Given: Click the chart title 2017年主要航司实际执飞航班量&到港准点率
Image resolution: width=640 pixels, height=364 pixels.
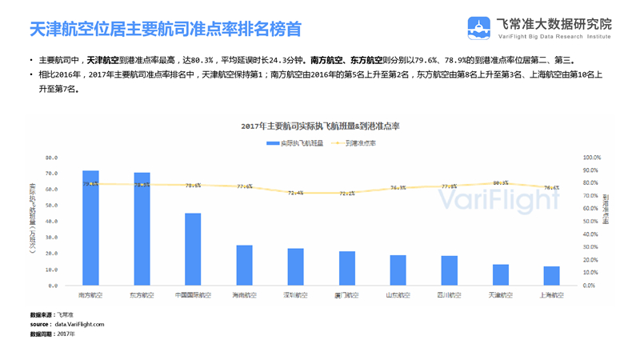Looking at the screenshot, I should [321, 126].
